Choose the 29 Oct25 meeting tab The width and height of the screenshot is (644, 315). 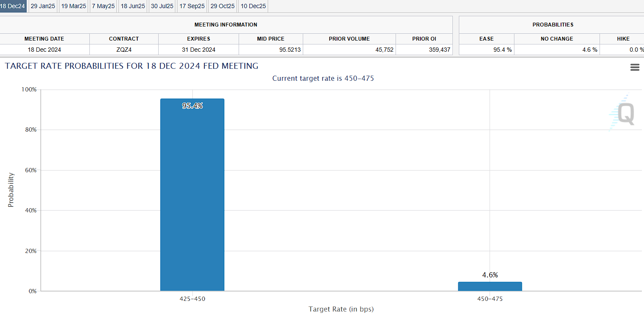click(x=222, y=6)
